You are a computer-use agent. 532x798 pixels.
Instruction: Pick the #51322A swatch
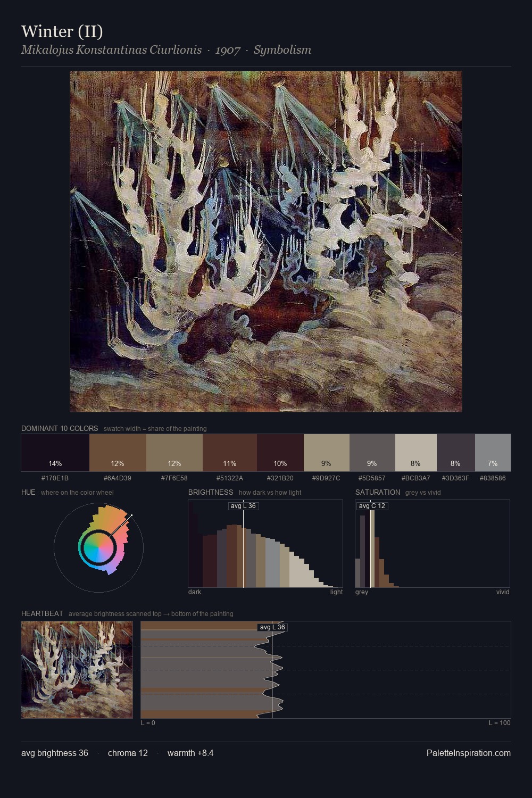coord(230,453)
